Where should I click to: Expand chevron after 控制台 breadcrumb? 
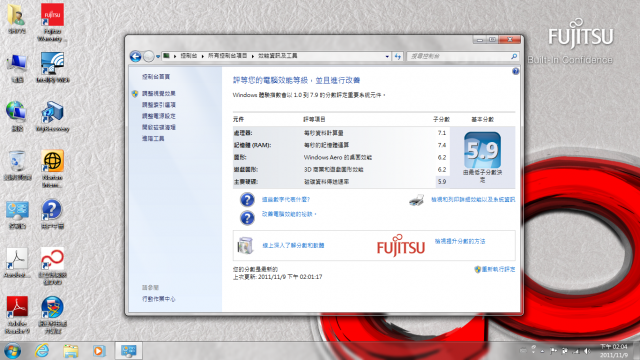point(202,56)
